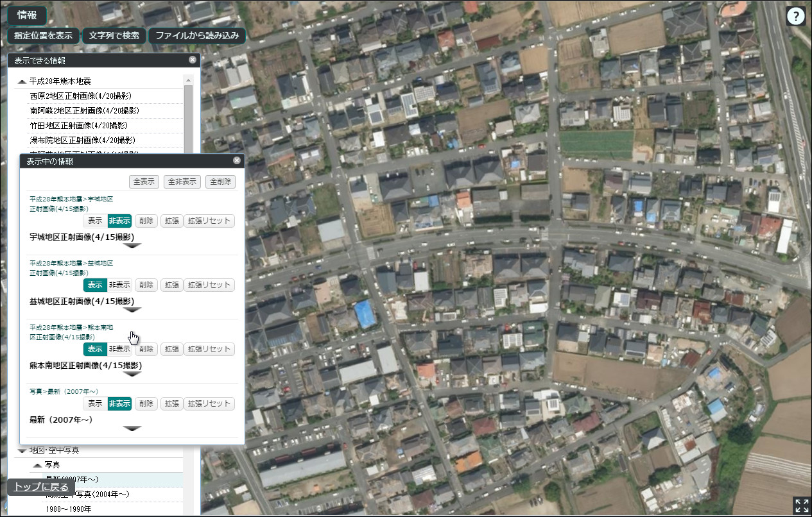Click 拡張リセット for 宇城地区 layer

209,221
